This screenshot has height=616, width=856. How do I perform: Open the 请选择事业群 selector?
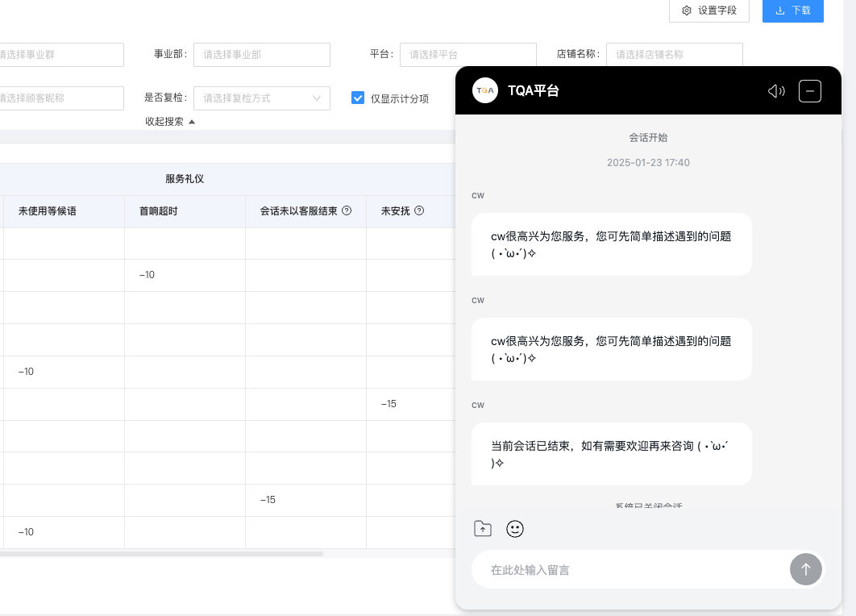click(61, 55)
